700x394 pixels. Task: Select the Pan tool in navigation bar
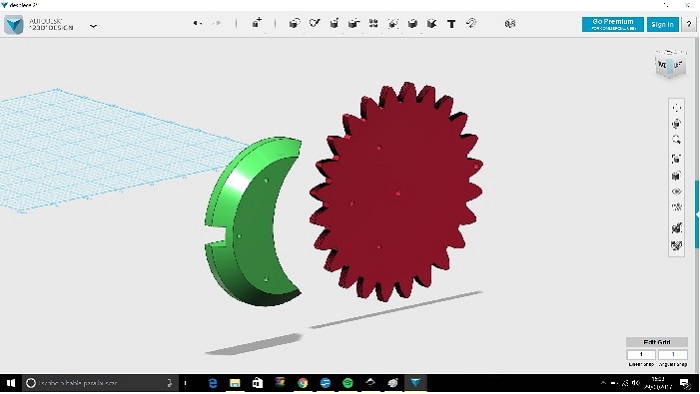point(677,108)
